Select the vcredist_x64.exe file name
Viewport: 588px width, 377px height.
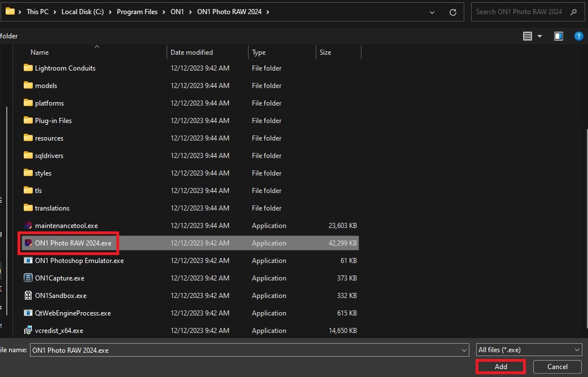(59, 331)
